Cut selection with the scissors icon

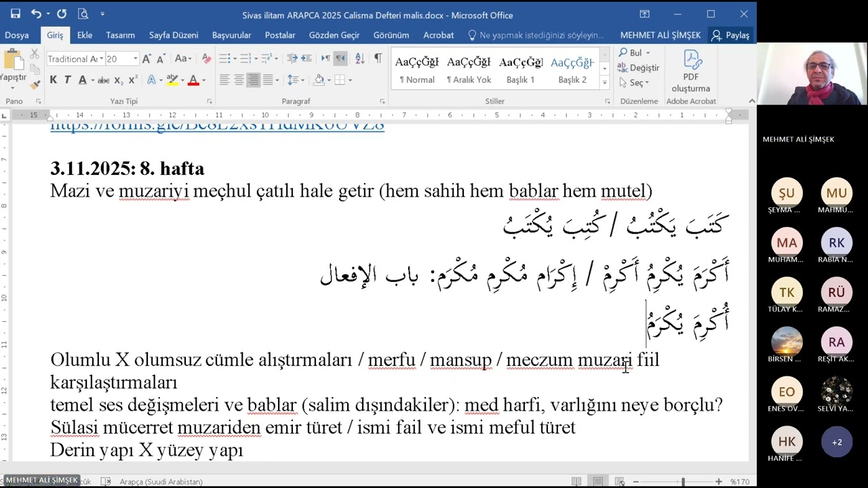(34, 54)
